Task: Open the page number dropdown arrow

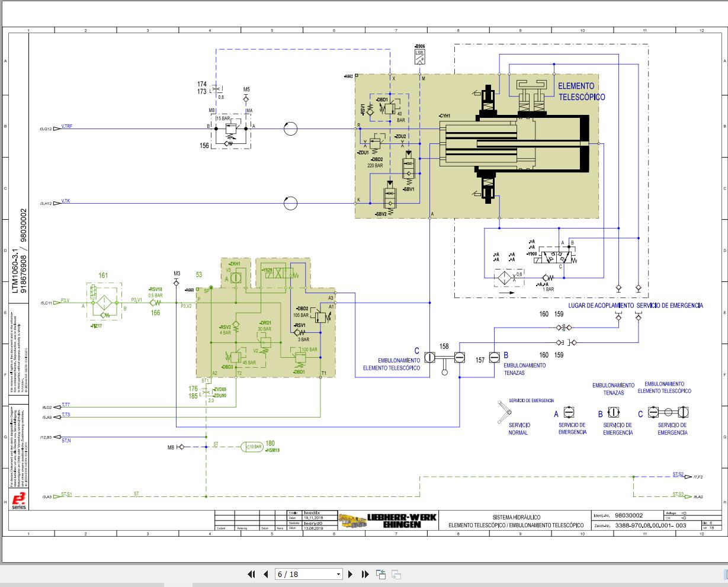Action: [338, 574]
